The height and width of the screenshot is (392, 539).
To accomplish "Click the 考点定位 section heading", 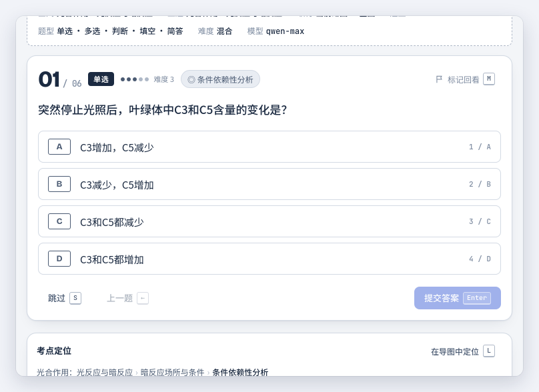I will pos(54,351).
